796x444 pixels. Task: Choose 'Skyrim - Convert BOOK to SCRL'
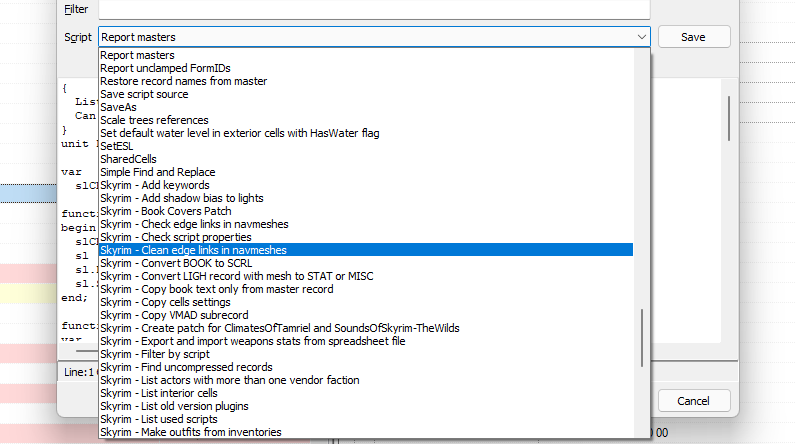(366, 263)
